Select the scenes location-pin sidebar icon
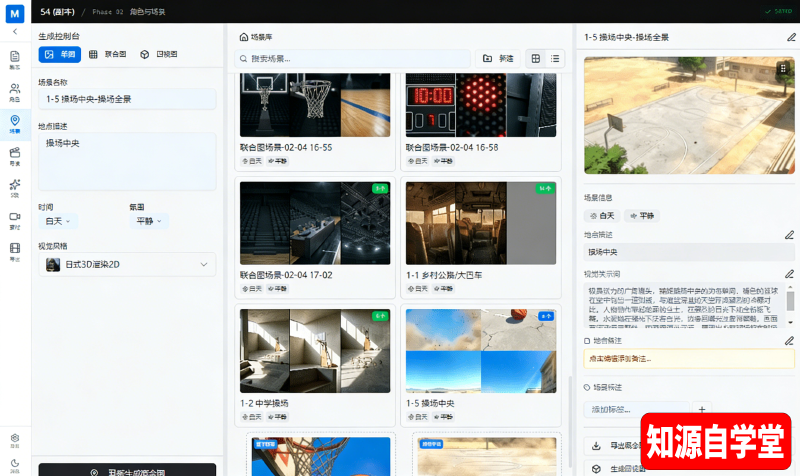Screen dimensions: 800x476 pyautogui.click(x=15, y=123)
